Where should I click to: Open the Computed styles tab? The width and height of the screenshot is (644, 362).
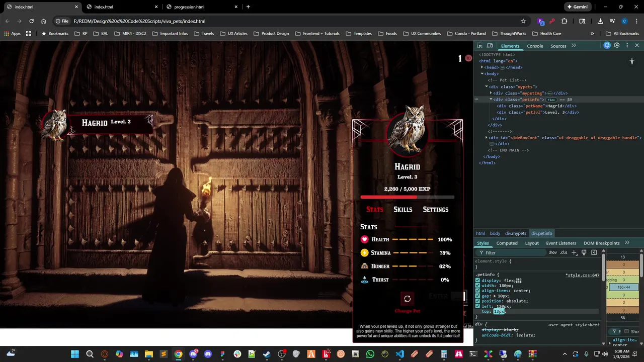click(x=507, y=243)
